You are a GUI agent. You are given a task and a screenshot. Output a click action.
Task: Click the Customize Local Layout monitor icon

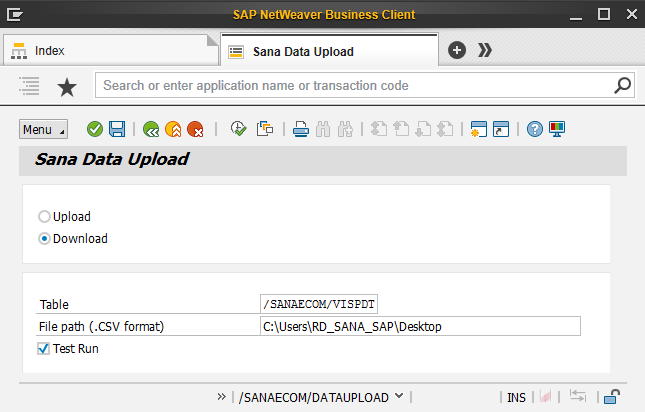click(x=557, y=129)
